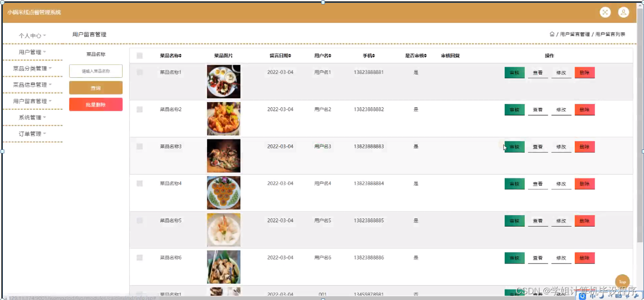Viewport: 644px width, 300px height.
Task: Sort by 用户名 column arrows
Action: [330, 56]
